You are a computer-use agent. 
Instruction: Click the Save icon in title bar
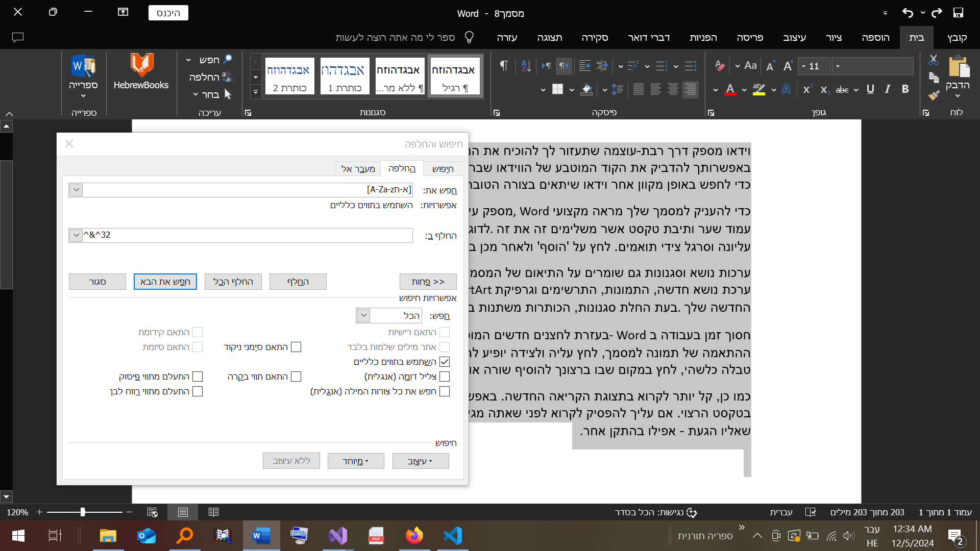coord(958,13)
